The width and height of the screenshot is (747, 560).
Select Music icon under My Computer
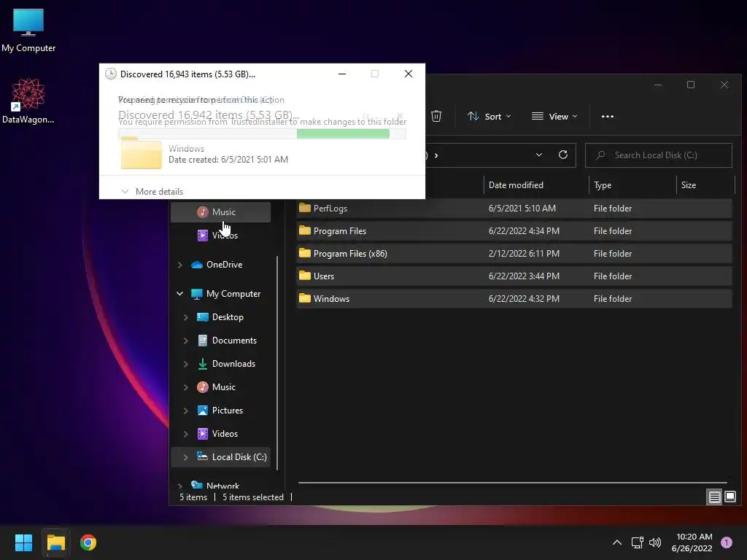203,387
